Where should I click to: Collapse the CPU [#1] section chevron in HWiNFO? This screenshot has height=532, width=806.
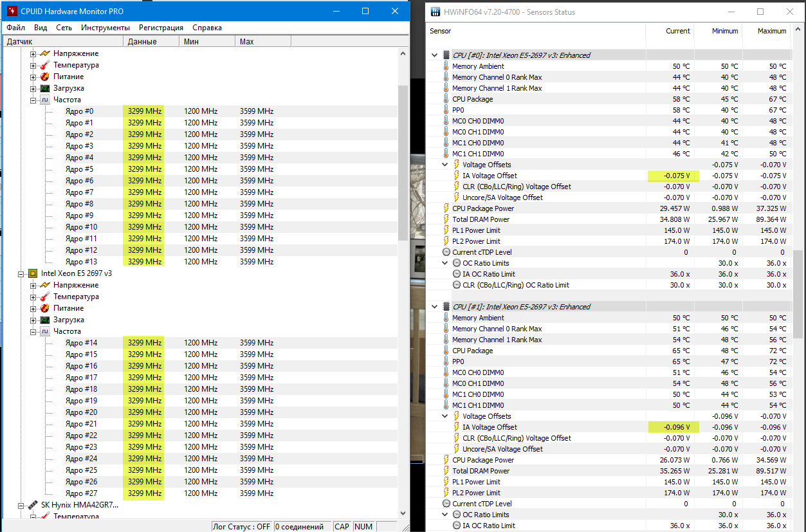click(435, 307)
